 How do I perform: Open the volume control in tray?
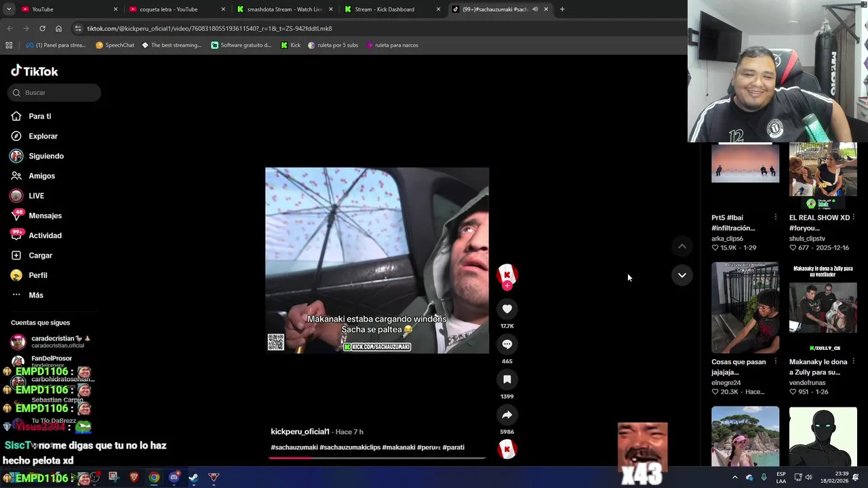[808, 477]
